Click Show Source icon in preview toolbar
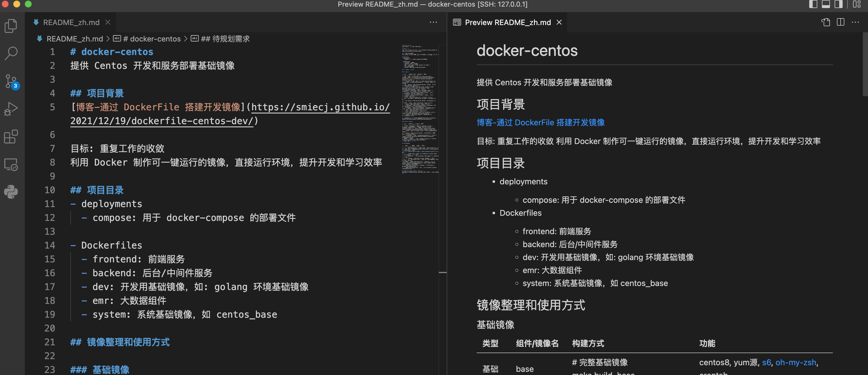The image size is (868, 375). tap(826, 22)
